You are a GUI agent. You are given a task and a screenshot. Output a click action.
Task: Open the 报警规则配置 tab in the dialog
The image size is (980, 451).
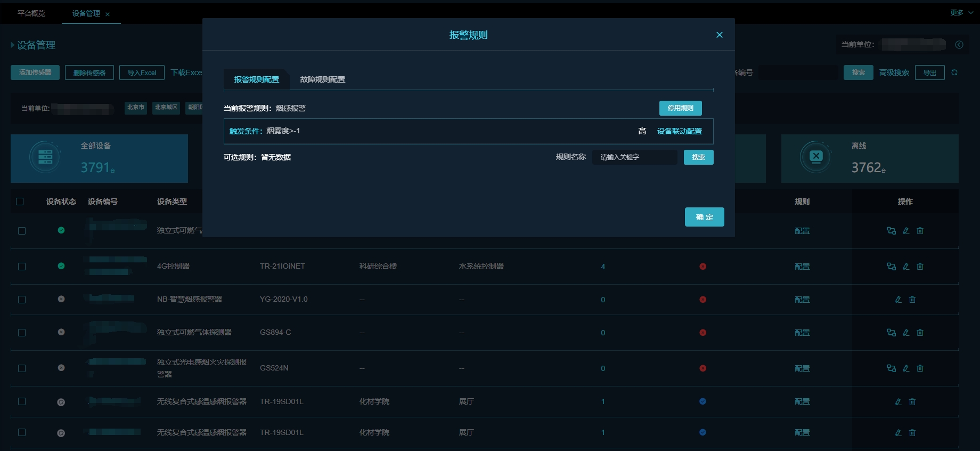tap(256, 79)
